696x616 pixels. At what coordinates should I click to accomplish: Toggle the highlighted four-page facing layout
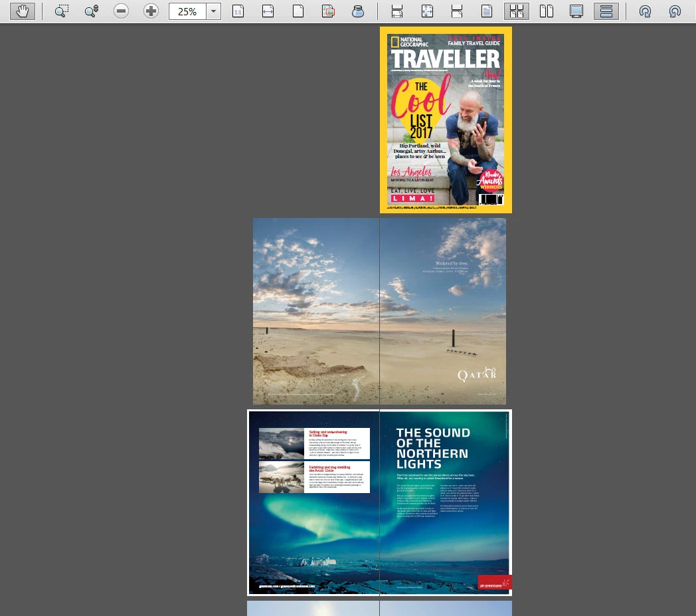[x=517, y=11]
